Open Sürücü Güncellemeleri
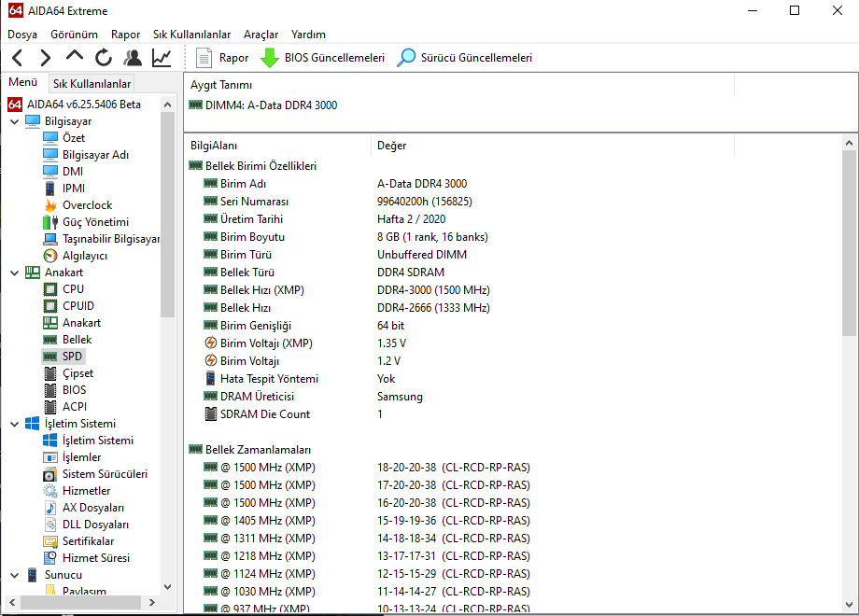 (465, 58)
